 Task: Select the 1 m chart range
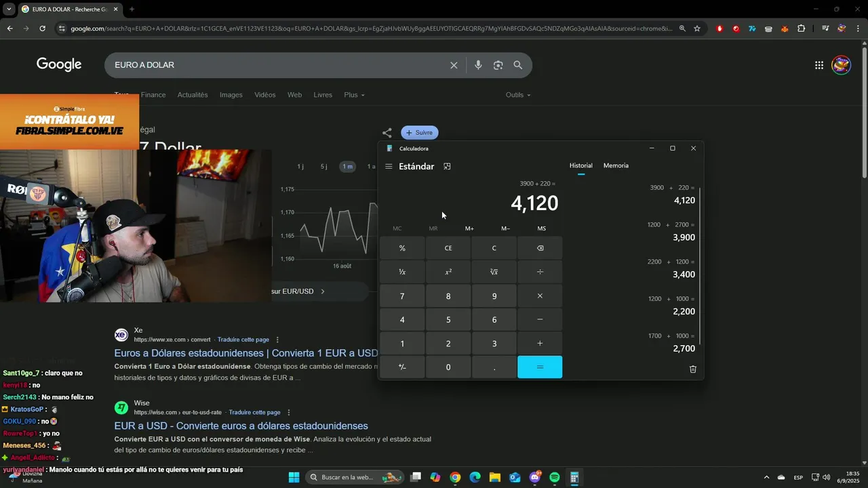point(347,167)
